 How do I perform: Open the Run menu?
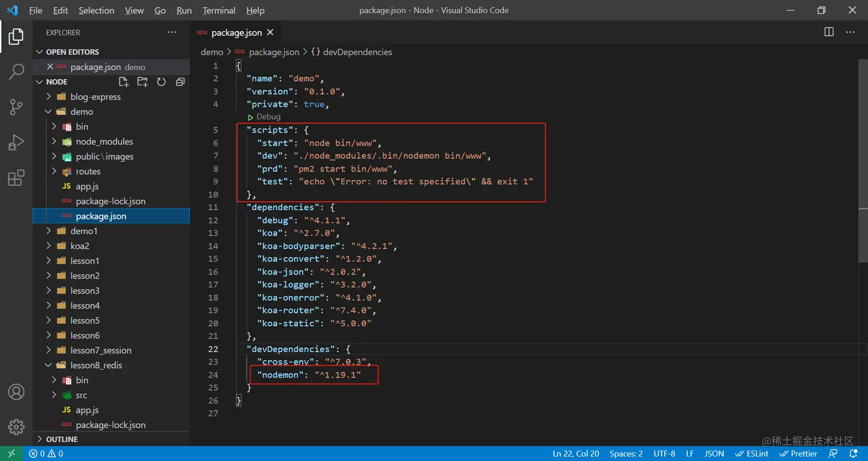[x=184, y=10]
